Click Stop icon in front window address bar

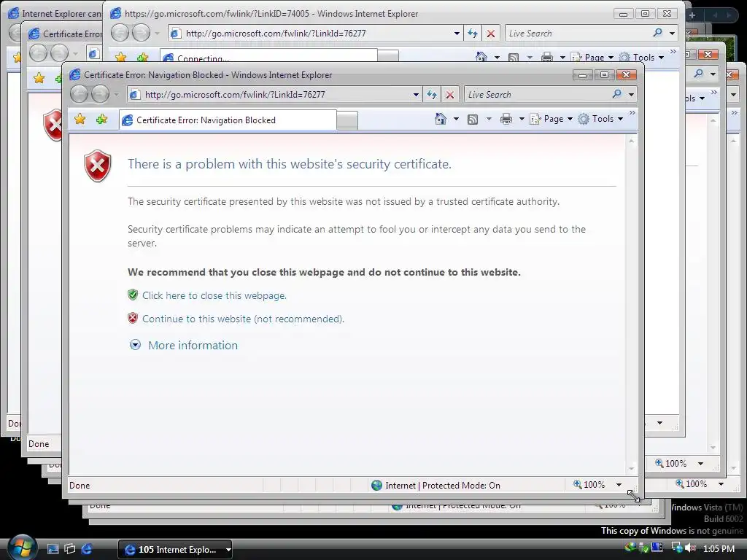[449, 95]
